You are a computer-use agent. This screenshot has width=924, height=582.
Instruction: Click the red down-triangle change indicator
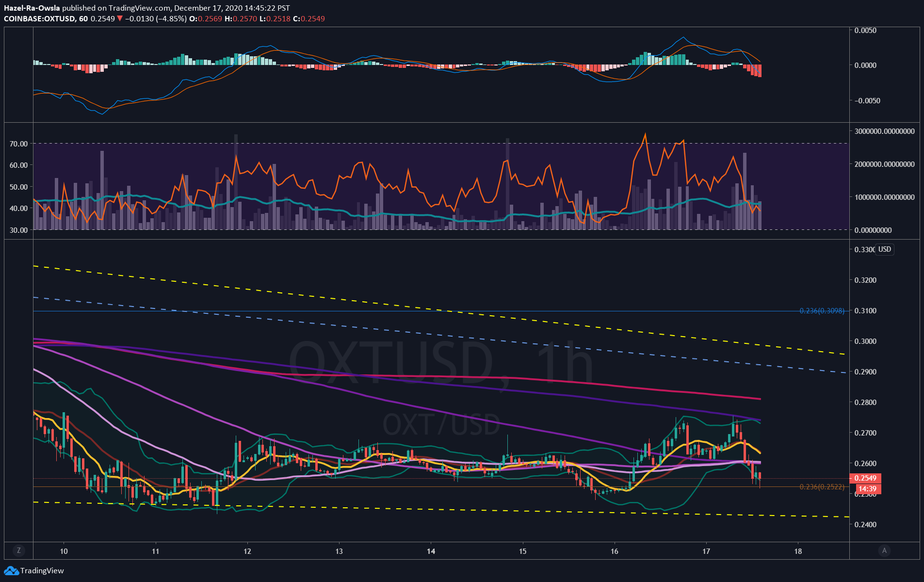tap(120, 19)
